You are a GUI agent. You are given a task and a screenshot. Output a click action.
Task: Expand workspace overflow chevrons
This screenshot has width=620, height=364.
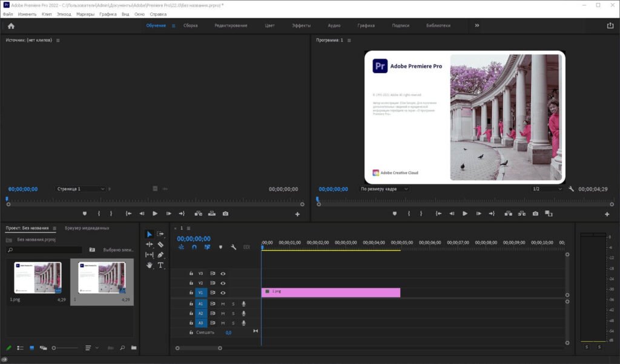click(477, 25)
